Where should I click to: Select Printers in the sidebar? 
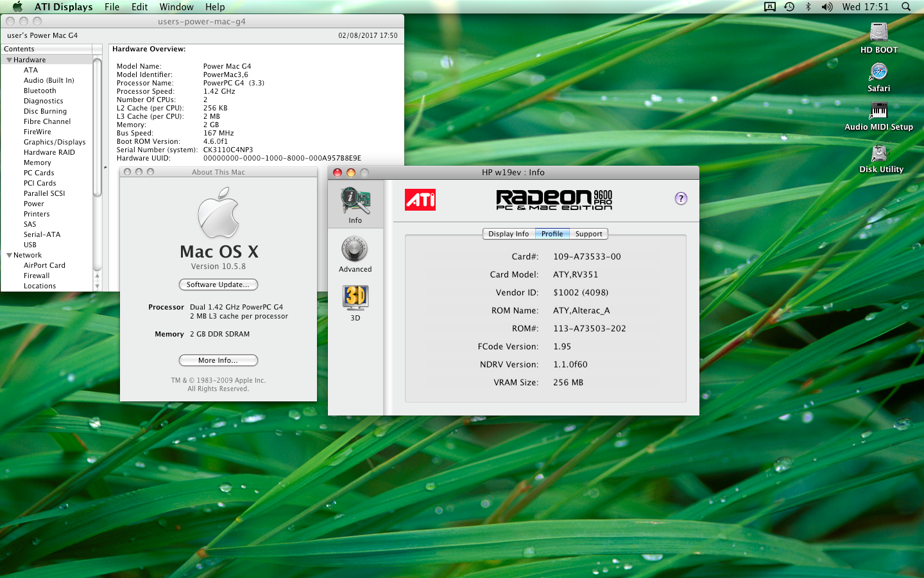(37, 214)
